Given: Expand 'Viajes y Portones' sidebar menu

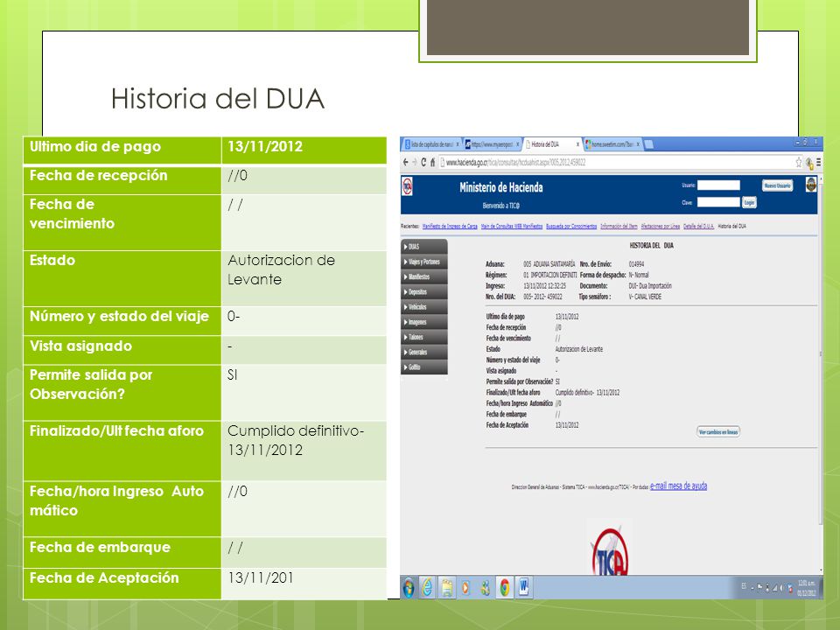Looking at the screenshot, I should pos(424,262).
